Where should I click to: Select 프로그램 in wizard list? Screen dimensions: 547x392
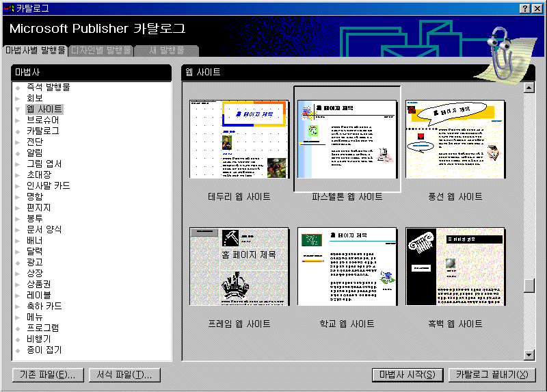[x=43, y=328]
